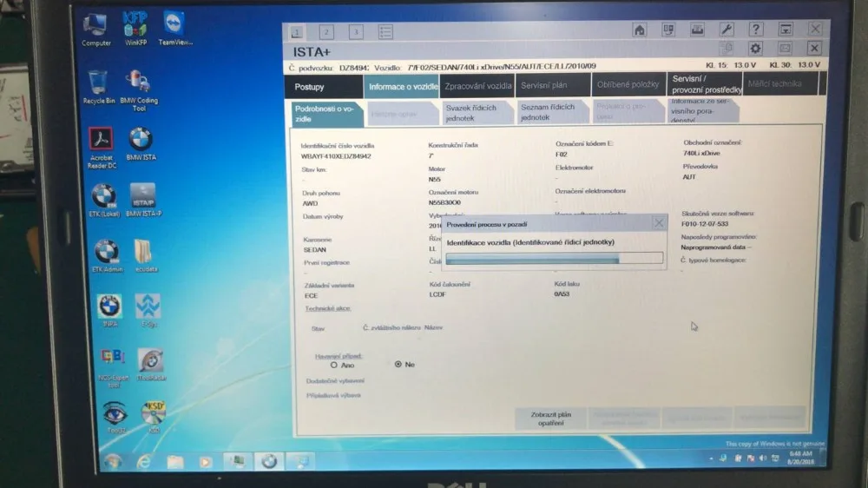Launch NCS-Expert tool shortcut

(x=113, y=368)
